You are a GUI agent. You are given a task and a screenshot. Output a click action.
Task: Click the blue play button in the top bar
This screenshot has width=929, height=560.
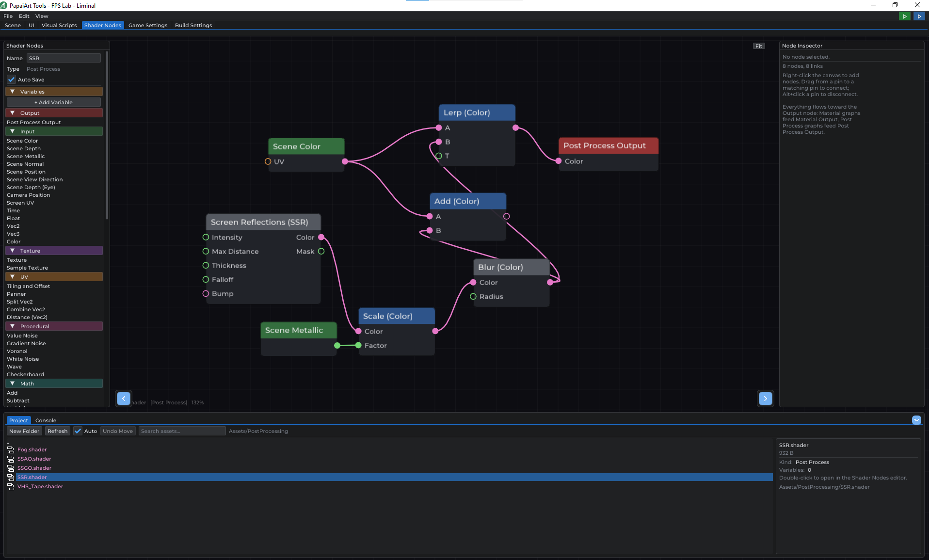pos(919,16)
